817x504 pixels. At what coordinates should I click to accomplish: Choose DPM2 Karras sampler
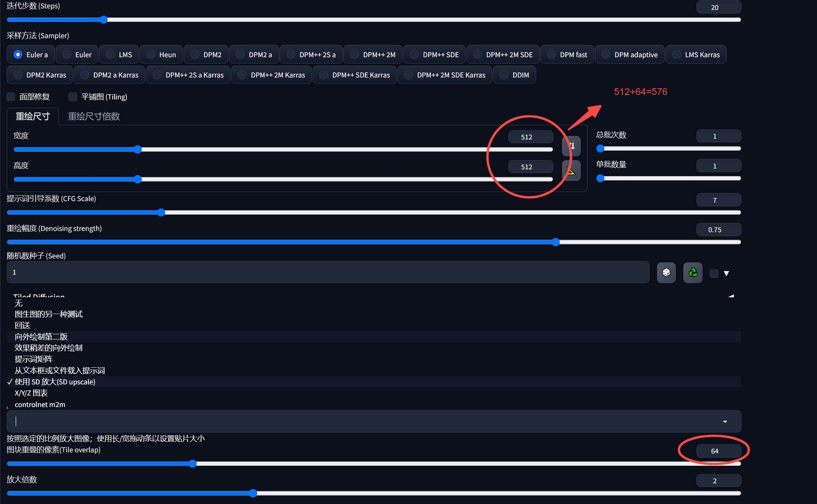(40, 75)
